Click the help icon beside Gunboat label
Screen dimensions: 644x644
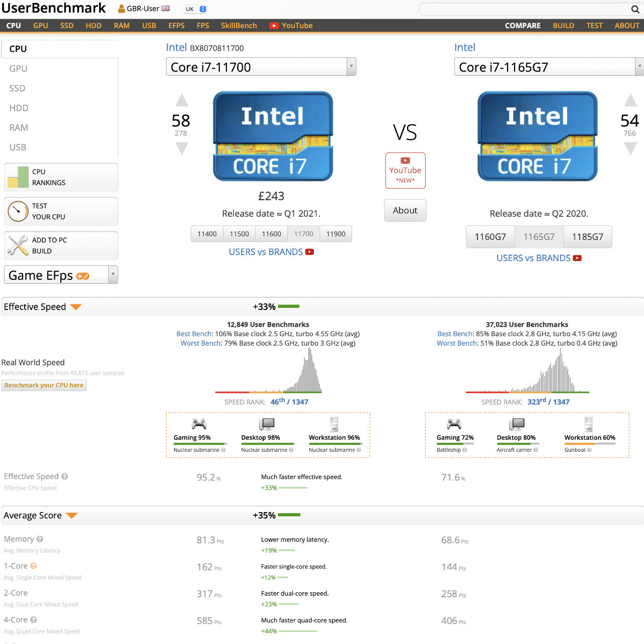(589, 450)
